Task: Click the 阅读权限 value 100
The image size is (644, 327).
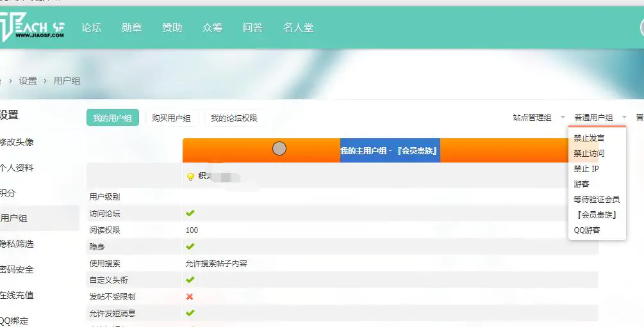Action: tap(192, 230)
